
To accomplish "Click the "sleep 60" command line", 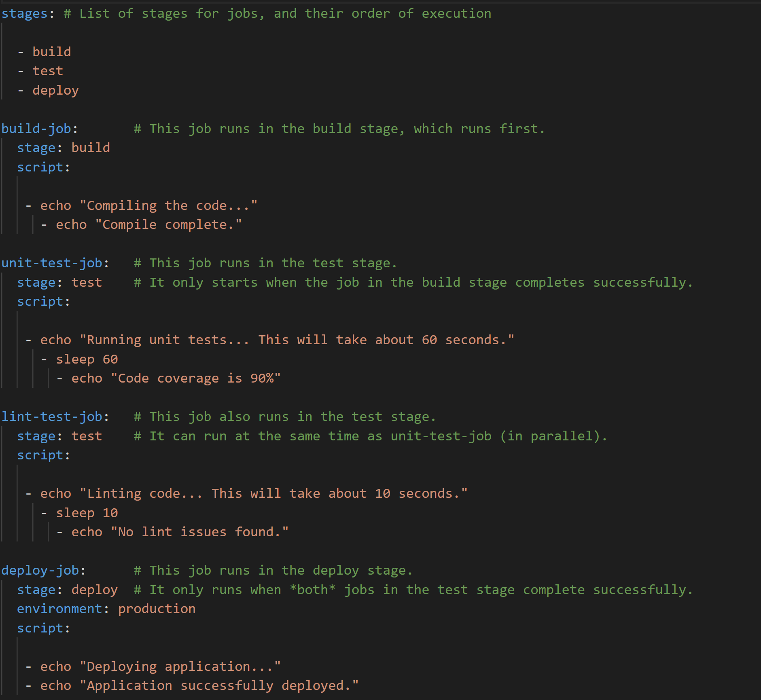I will pos(87,360).
